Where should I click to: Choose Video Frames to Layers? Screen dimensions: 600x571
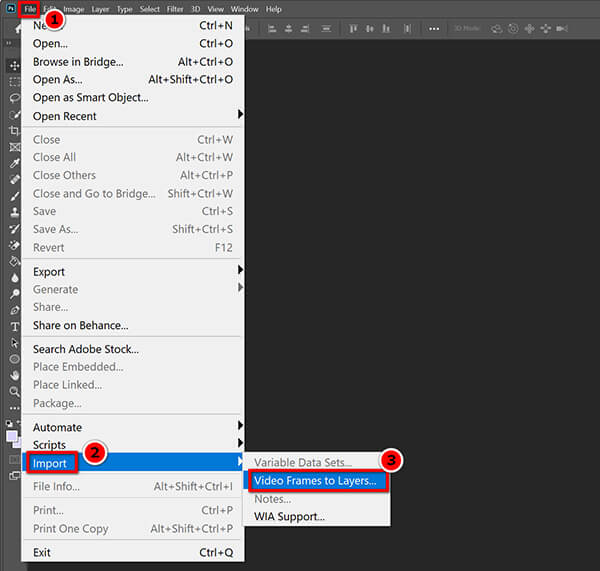click(317, 481)
